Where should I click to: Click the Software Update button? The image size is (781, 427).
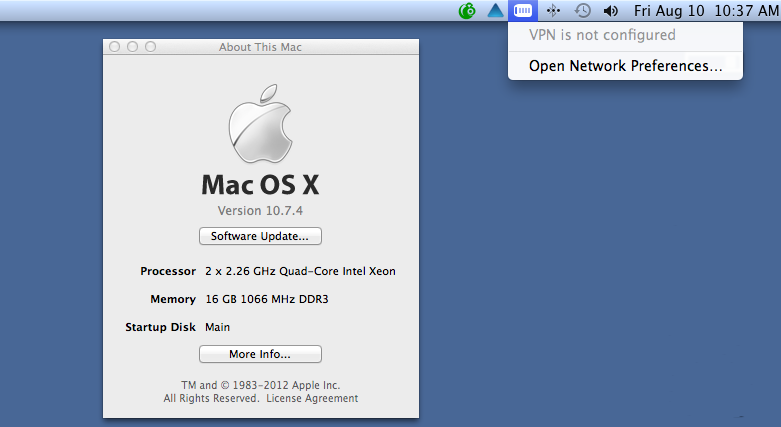260,236
